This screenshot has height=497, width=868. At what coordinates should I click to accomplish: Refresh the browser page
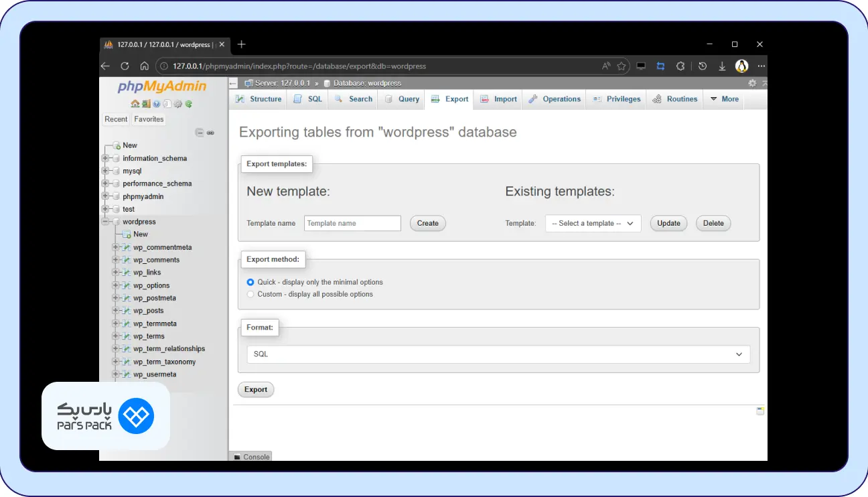(x=125, y=66)
